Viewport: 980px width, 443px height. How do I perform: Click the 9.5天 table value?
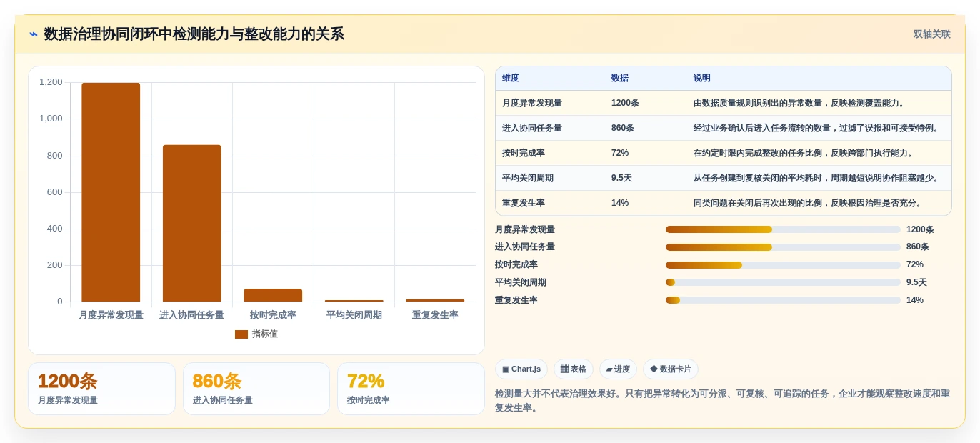point(621,178)
